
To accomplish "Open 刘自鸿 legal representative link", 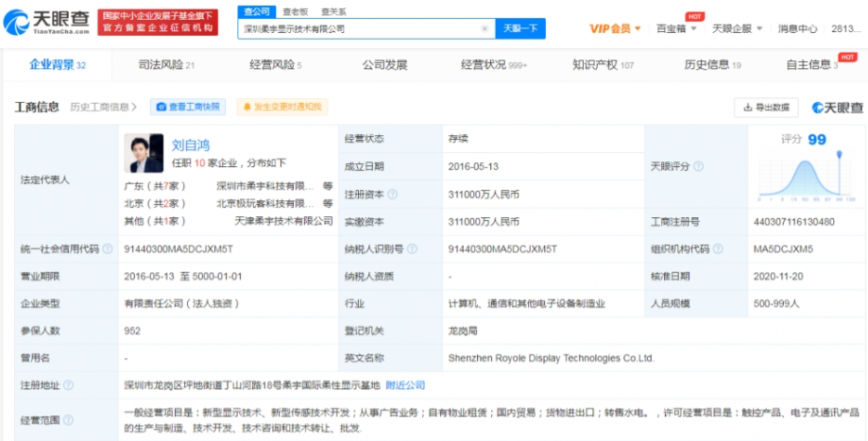I will (191, 145).
